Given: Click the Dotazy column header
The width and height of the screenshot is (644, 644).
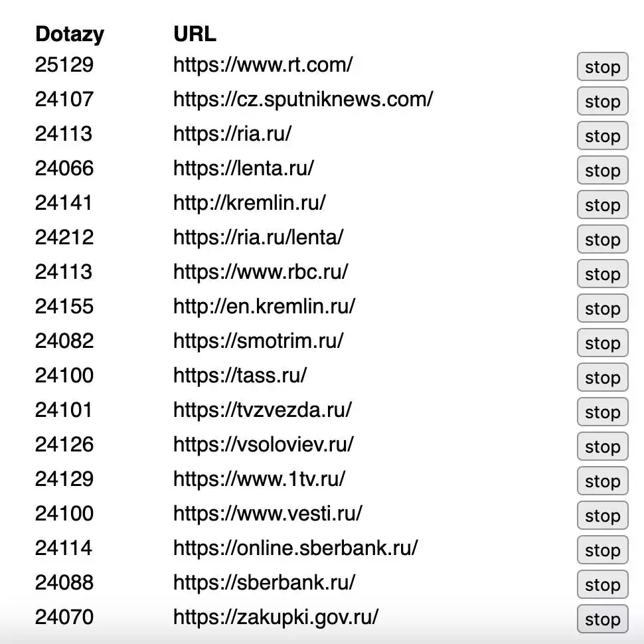Looking at the screenshot, I should click(70, 34).
